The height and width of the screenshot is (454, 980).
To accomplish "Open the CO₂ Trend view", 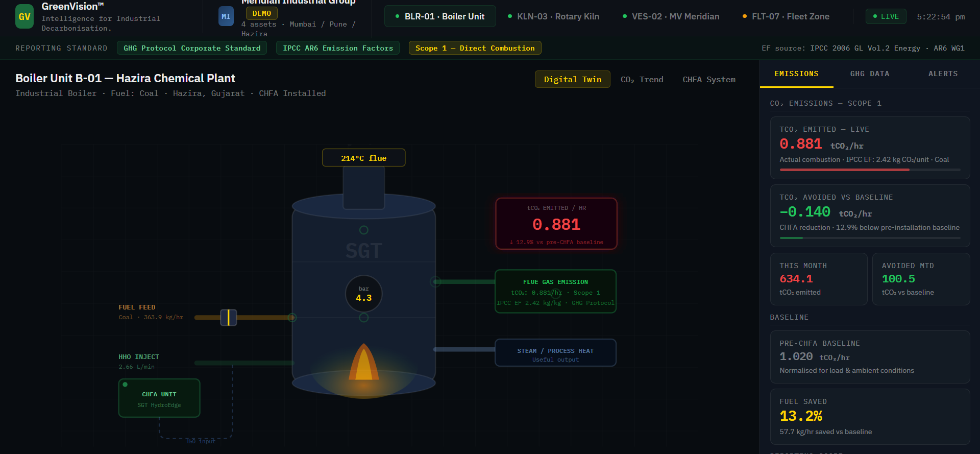I will (x=642, y=80).
